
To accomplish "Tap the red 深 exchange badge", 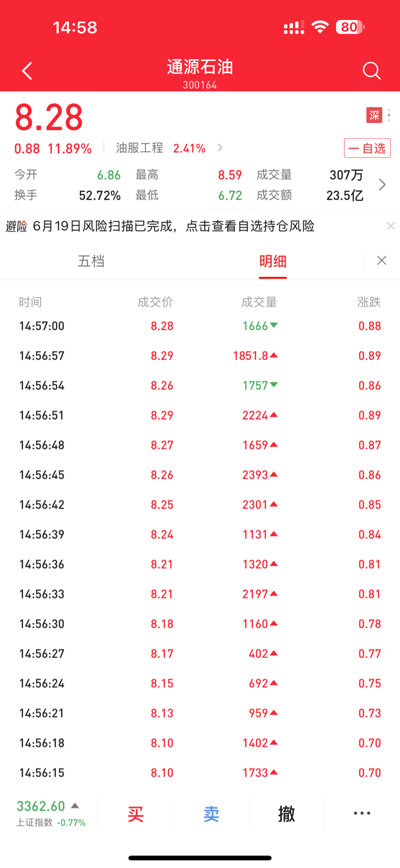I will pos(374,115).
